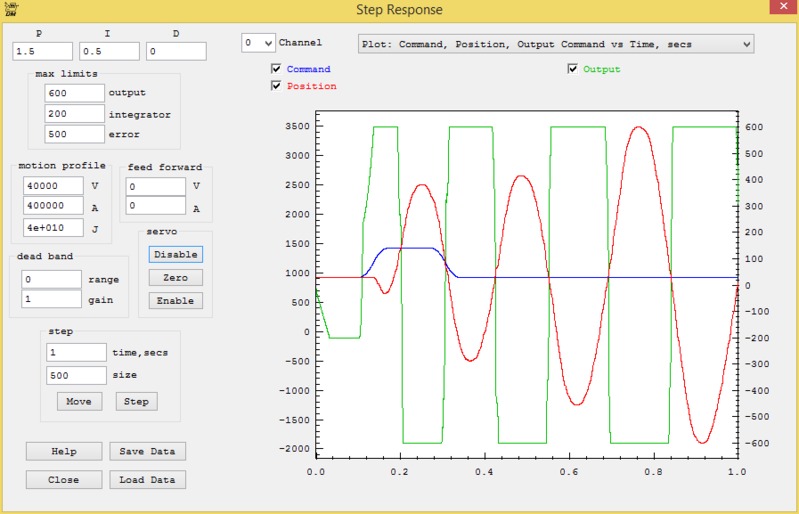The width and height of the screenshot is (799, 514).
Task: Click the step size input field
Action: (75, 375)
